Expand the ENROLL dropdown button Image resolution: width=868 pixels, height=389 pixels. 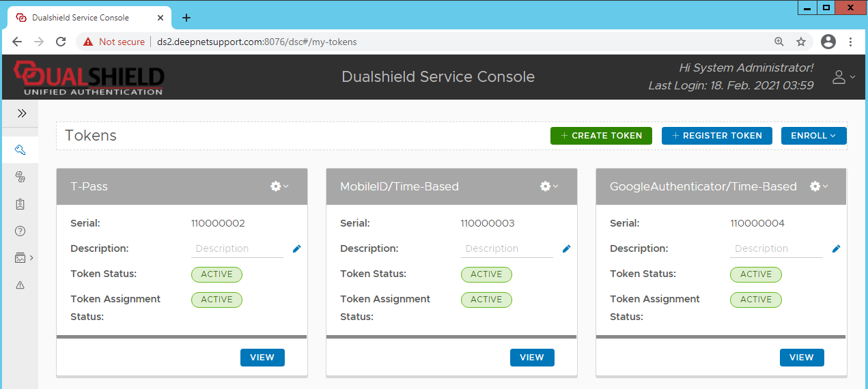(x=813, y=136)
